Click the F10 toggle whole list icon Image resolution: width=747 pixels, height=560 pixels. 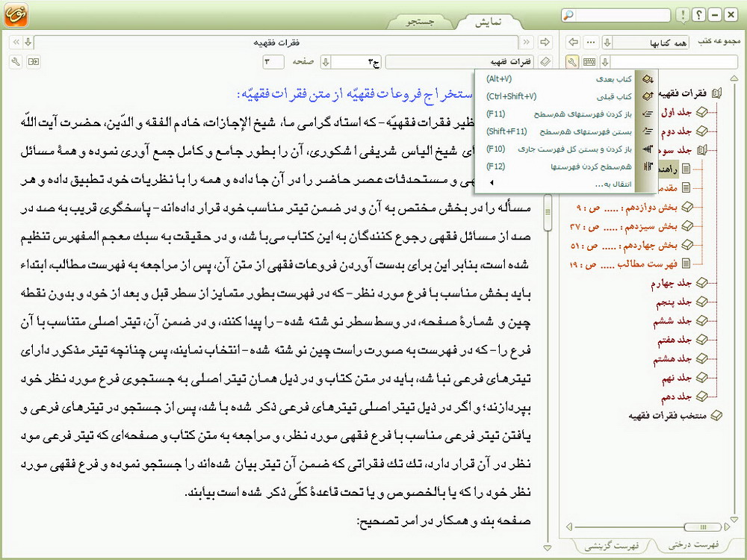coord(648,149)
